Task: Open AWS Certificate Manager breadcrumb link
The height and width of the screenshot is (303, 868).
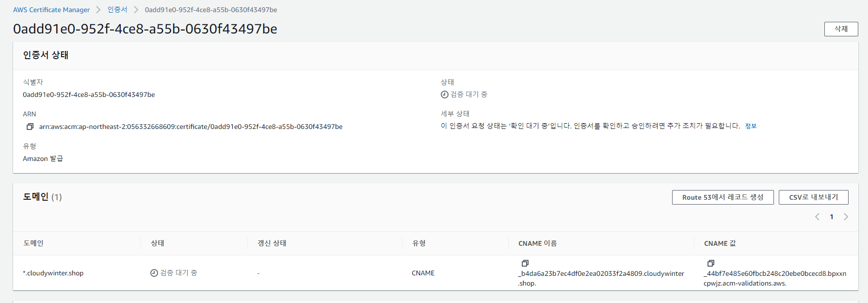Action: (51, 10)
